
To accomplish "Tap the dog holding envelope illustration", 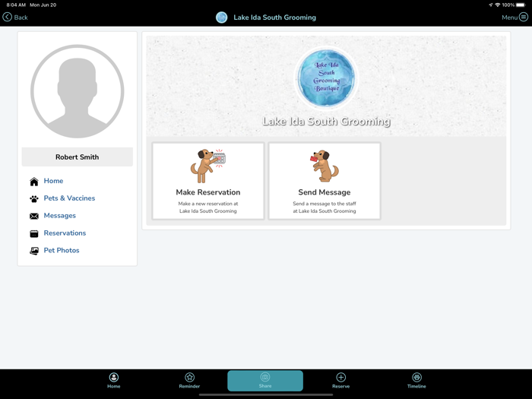I will [x=325, y=166].
